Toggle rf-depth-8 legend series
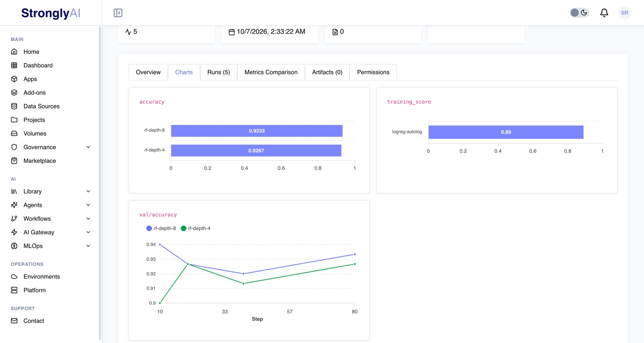The width and height of the screenshot is (644, 343). pyautogui.click(x=161, y=228)
